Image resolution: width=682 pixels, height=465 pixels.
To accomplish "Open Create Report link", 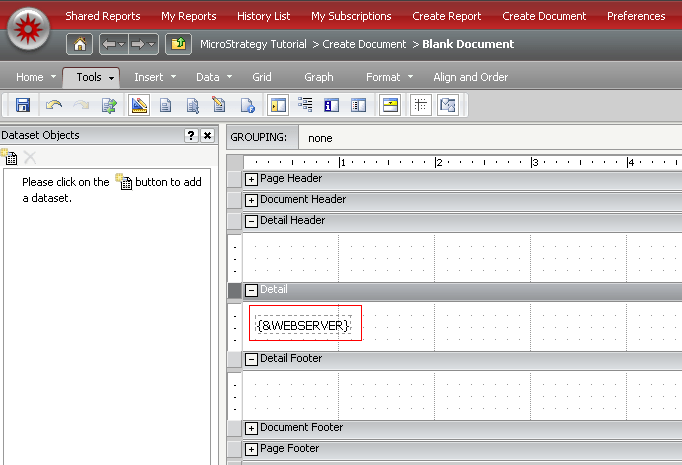I will [446, 16].
